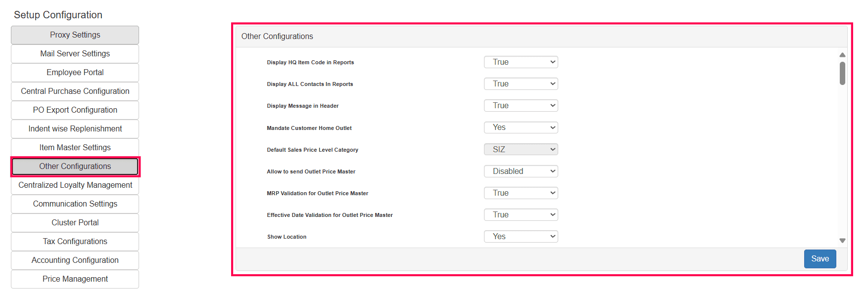Click the scroll down arrow in panel

click(842, 241)
